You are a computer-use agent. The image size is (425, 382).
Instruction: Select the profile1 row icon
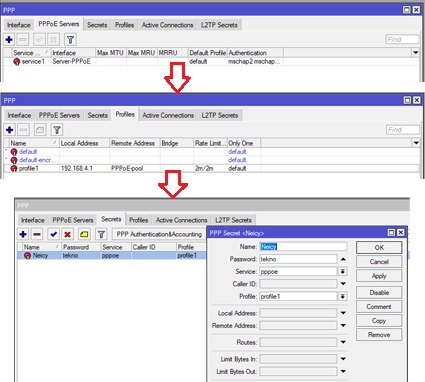(14, 168)
